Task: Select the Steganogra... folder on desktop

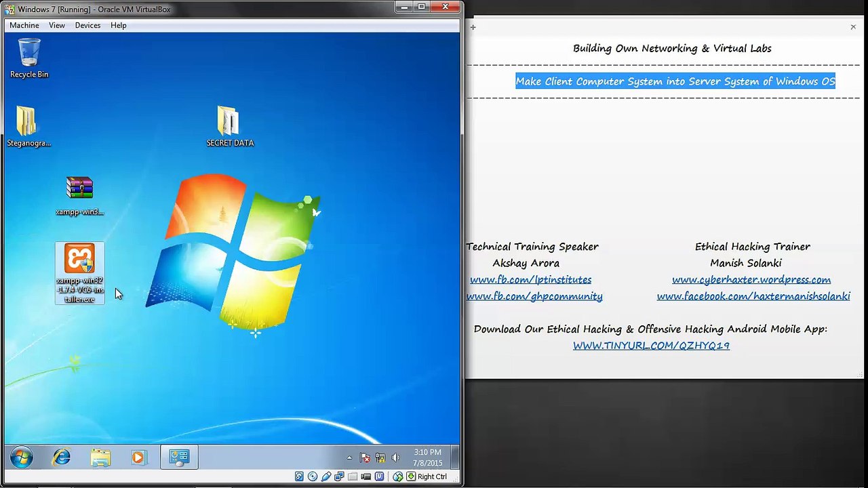Action: (28, 127)
